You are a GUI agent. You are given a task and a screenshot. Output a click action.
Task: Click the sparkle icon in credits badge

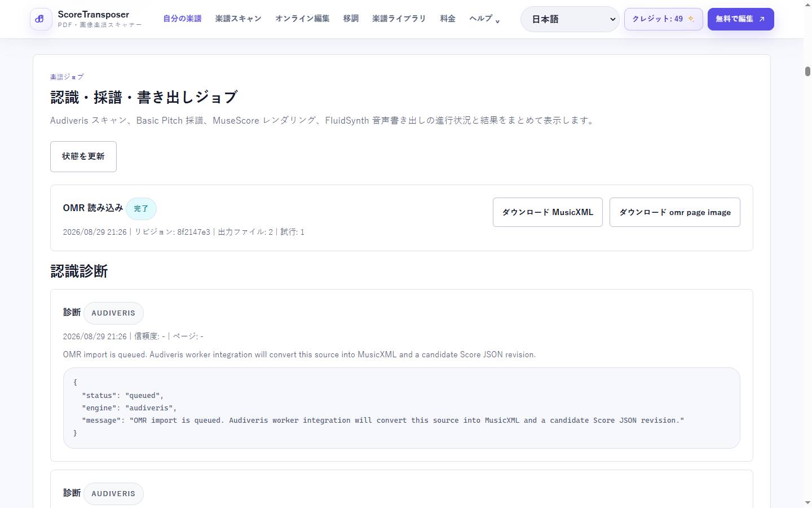point(691,19)
